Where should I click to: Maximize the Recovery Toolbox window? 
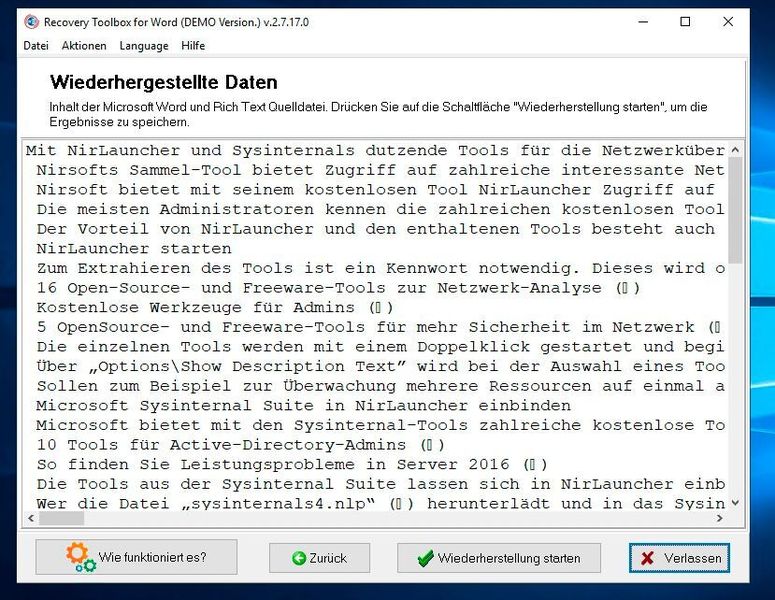click(x=685, y=22)
